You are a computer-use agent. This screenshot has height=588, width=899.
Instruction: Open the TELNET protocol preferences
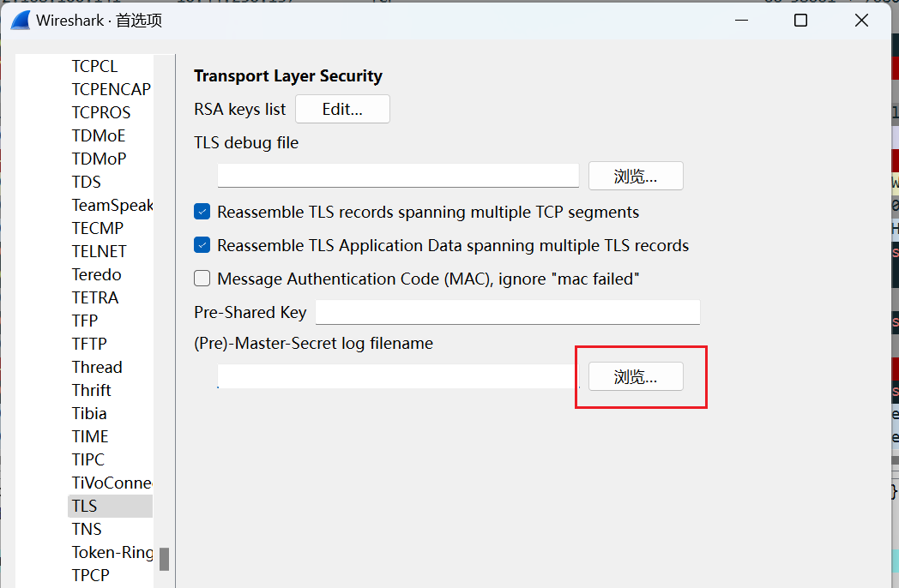[x=100, y=251]
